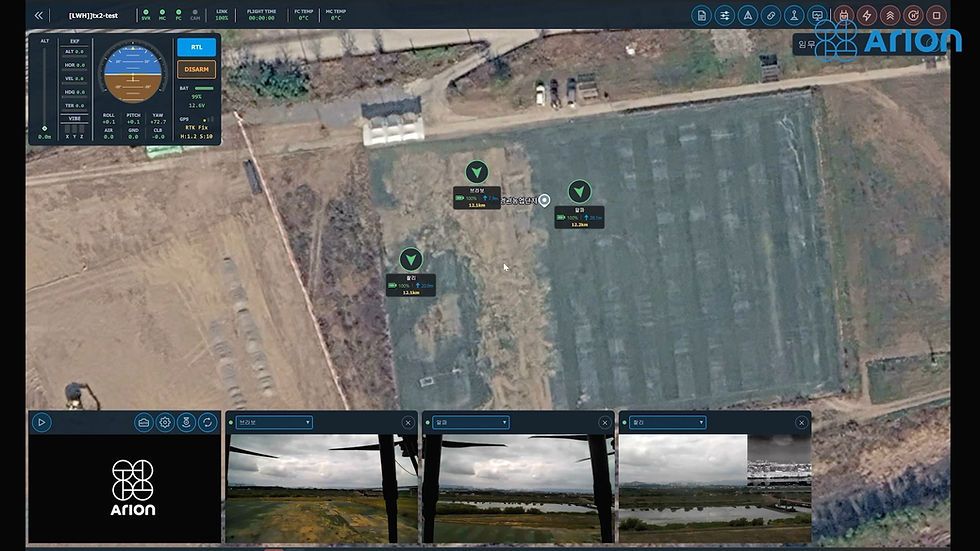980x551 pixels.
Task: Click the white circular location pin on map
Action: coord(544,200)
